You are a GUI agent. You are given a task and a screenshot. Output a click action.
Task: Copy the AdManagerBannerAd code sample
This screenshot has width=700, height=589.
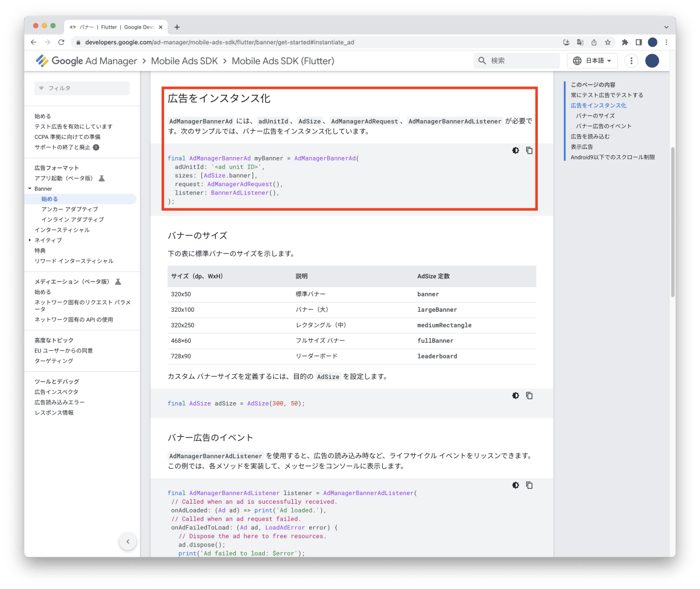coord(529,151)
